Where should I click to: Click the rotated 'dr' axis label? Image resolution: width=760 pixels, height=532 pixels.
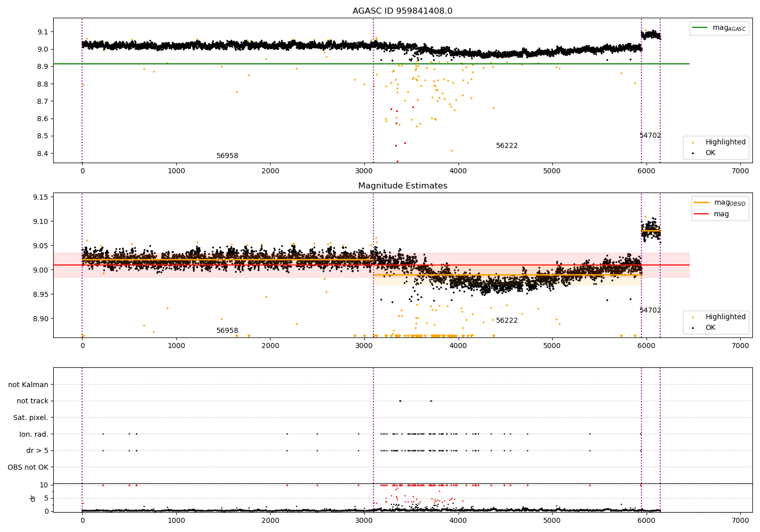tap(33, 498)
